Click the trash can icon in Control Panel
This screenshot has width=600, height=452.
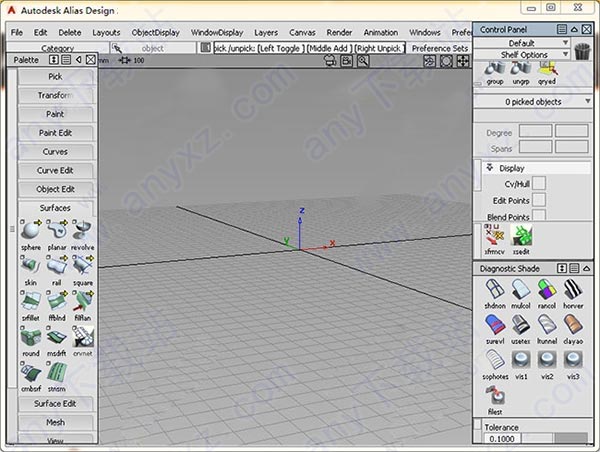coord(582,51)
